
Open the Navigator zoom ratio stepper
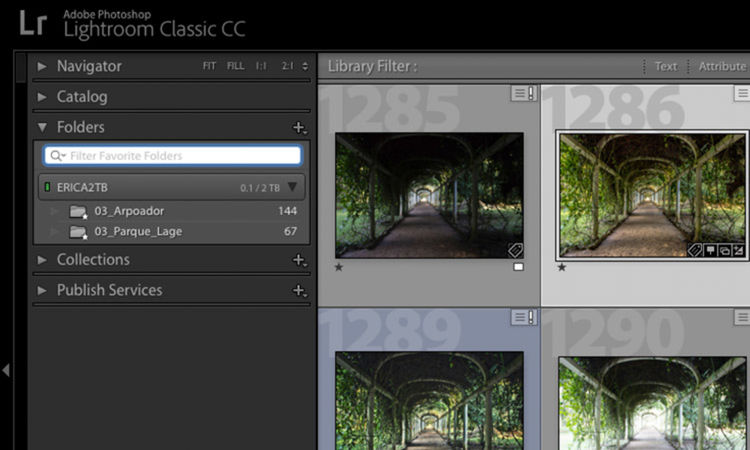(305, 66)
